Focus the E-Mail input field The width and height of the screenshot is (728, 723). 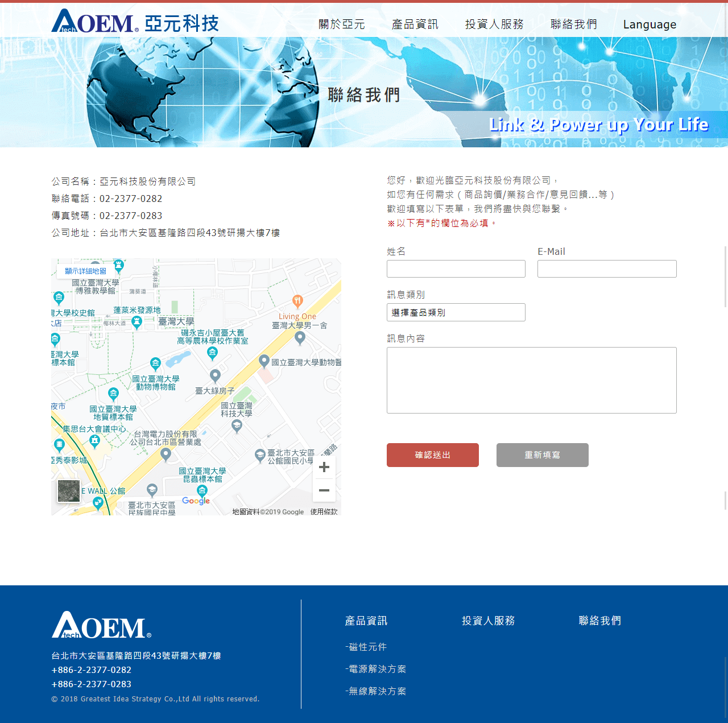pos(607,269)
